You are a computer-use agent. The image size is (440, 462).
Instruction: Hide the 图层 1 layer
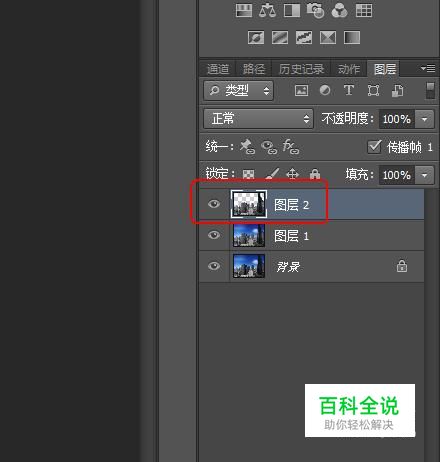[x=214, y=235]
